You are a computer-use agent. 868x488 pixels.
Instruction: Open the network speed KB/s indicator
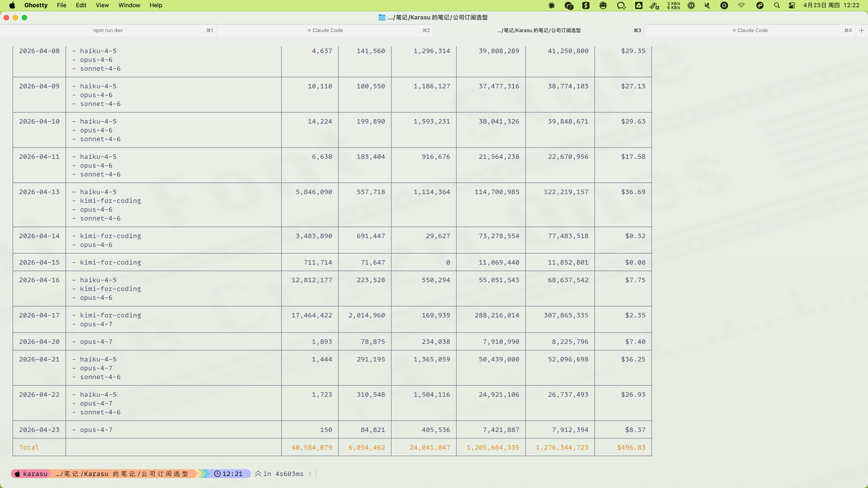[674, 5]
